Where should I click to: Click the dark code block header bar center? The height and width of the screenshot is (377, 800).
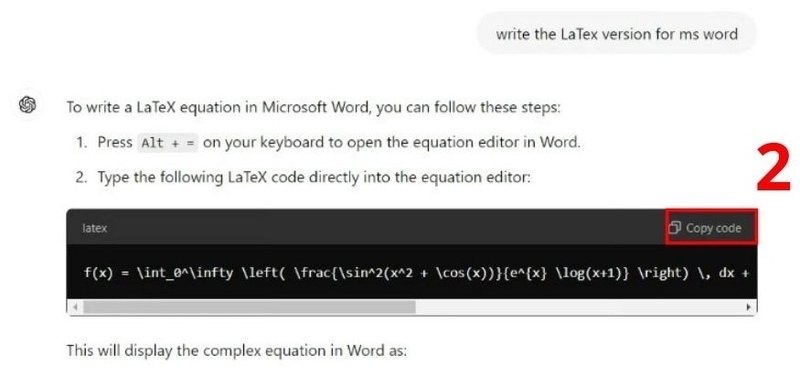[x=412, y=227]
